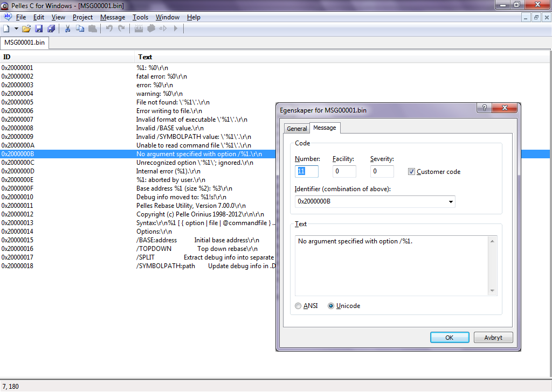552x392 pixels.
Task: Click the Undo toolbar icon
Action: (109, 29)
